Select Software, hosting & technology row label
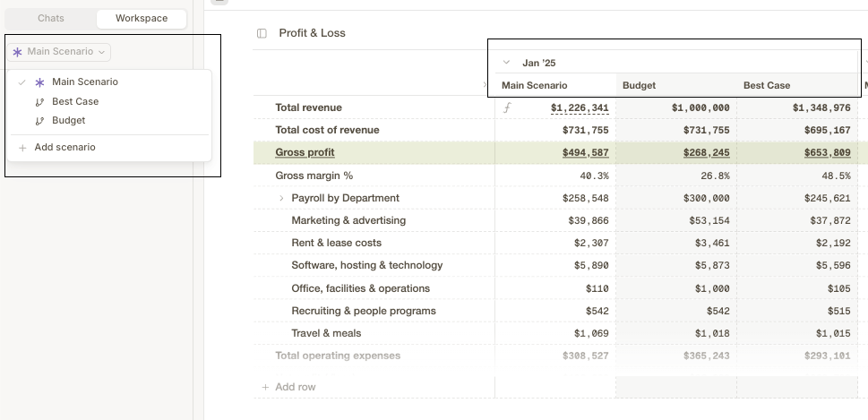The width and height of the screenshot is (868, 420). [x=367, y=265]
